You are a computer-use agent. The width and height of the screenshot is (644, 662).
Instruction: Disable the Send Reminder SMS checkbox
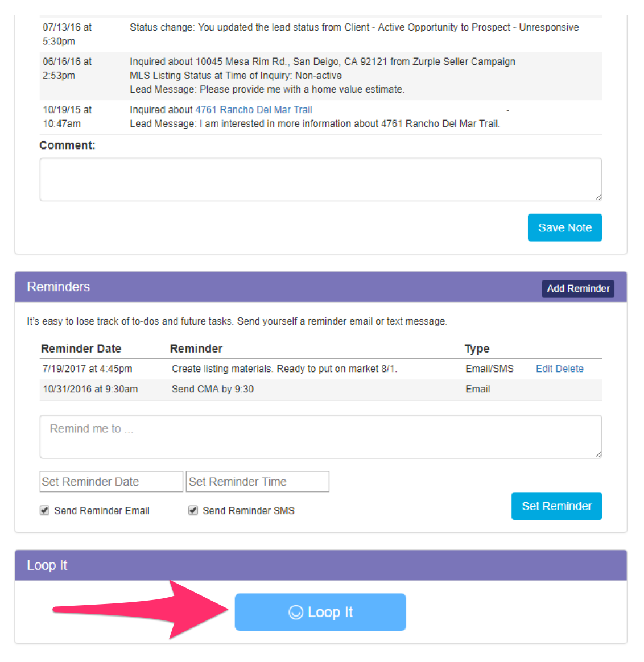point(193,510)
